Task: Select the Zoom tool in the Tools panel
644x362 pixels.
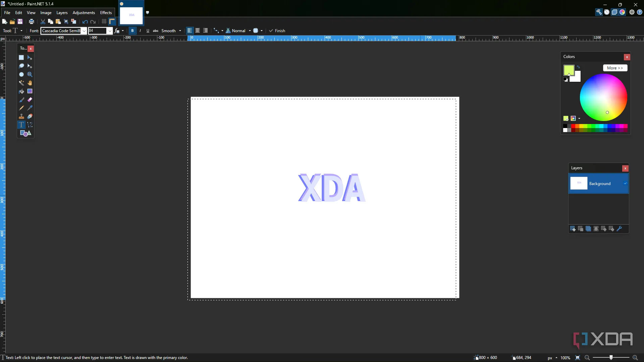Action: [x=30, y=74]
